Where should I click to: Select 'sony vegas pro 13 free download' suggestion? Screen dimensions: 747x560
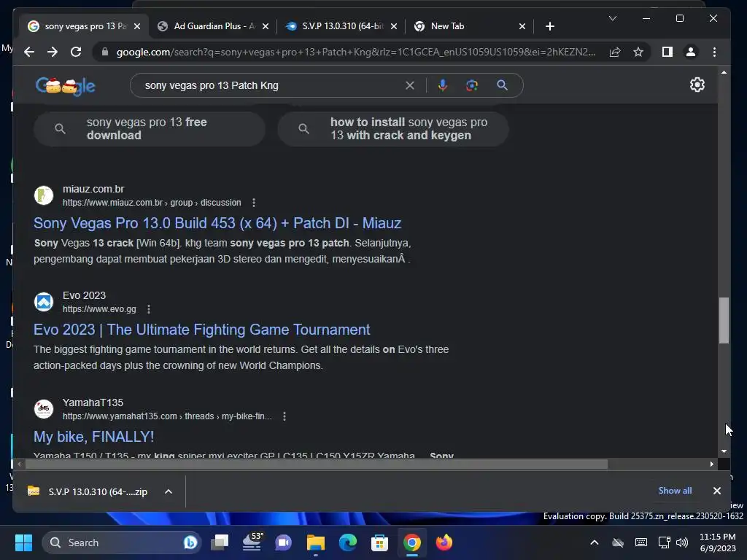pos(149,128)
